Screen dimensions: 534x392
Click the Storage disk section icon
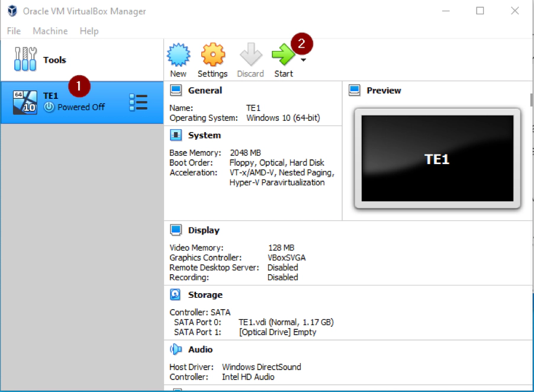click(176, 294)
